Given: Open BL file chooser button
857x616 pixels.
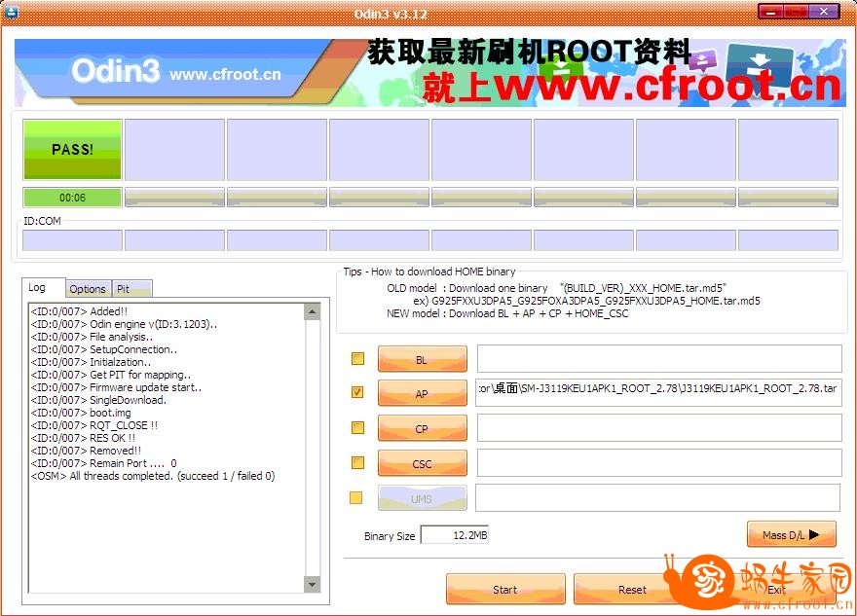Looking at the screenshot, I should (x=423, y=359).
